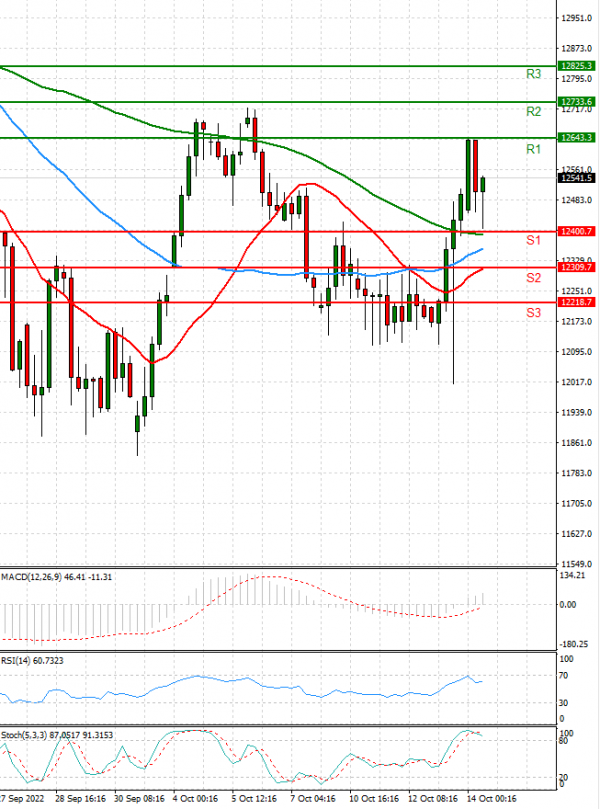Click the 28 Sep 16:16 time axis label
600x809 pixels.
point(80,799)
